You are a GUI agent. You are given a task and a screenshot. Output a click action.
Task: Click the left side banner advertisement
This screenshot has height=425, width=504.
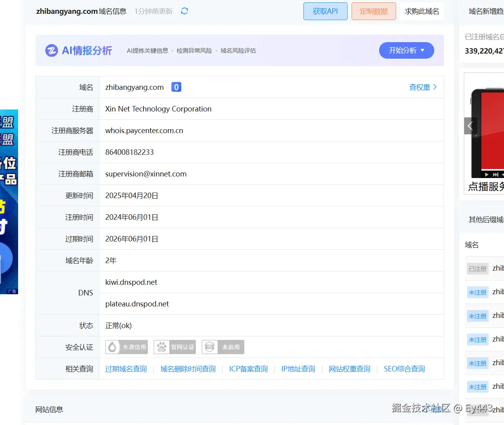(9, 202)
